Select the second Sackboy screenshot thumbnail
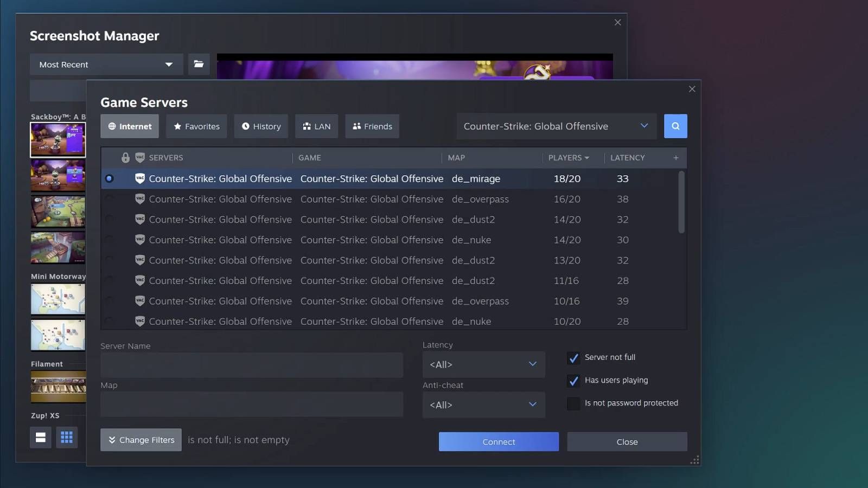Image resolution: width=868 pixels, height=488 pixels. pos(59,176)
